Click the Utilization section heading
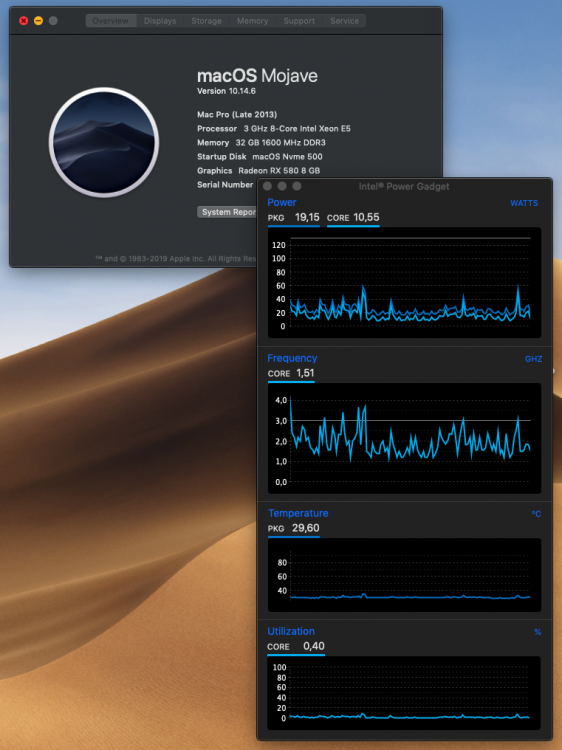This screenshot has width=562, height=750. pyautogui.click(x=291, y=631)
